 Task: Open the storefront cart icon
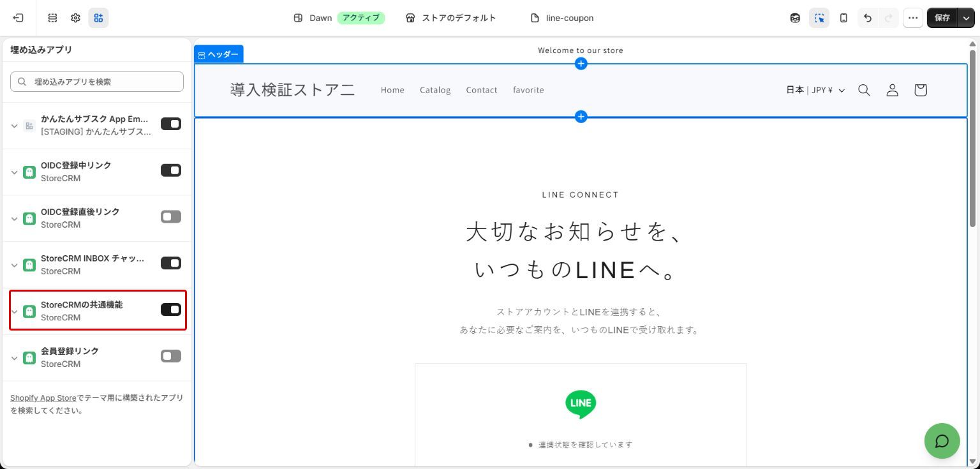point(920,90)
